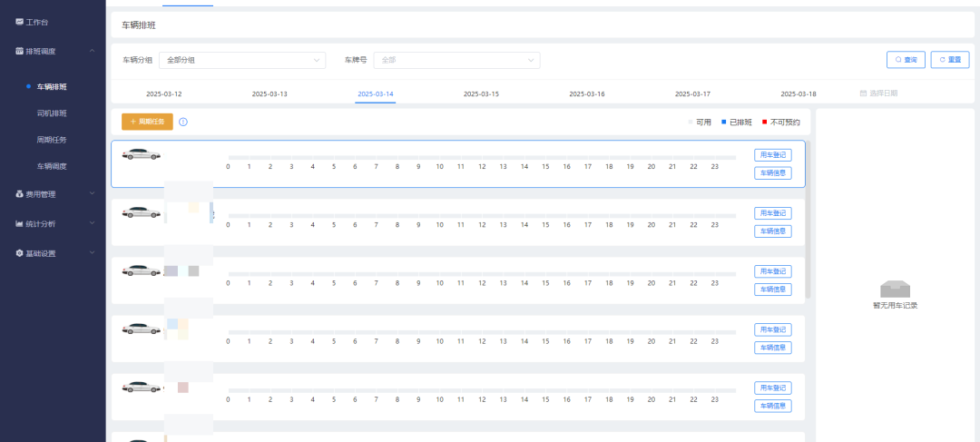Click the workbench icon in sidebar
Image resolution: width=980 pixels, height=442 pixels.
[x=19, y=21]
